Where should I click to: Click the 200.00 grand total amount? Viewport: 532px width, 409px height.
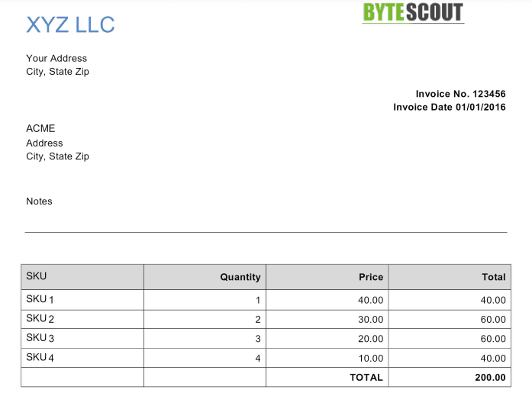(490, 377)
